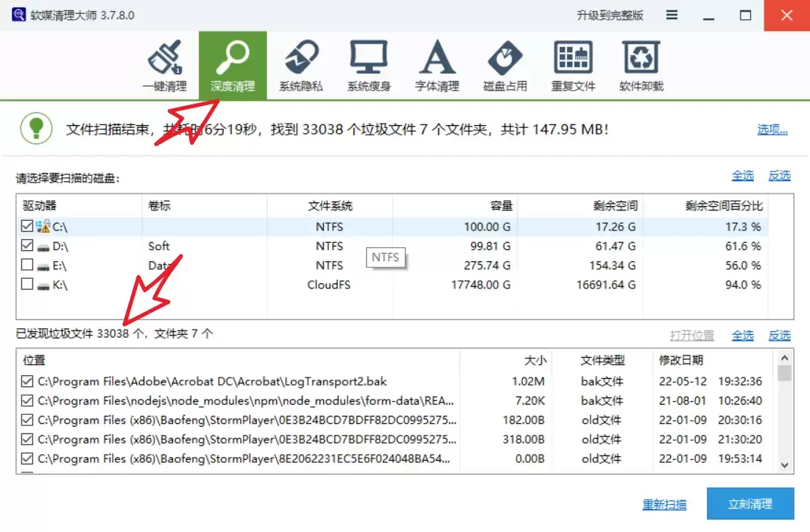Sort files by 大小 column header
The width and height of the screenshot is (810, 532).
506,360
